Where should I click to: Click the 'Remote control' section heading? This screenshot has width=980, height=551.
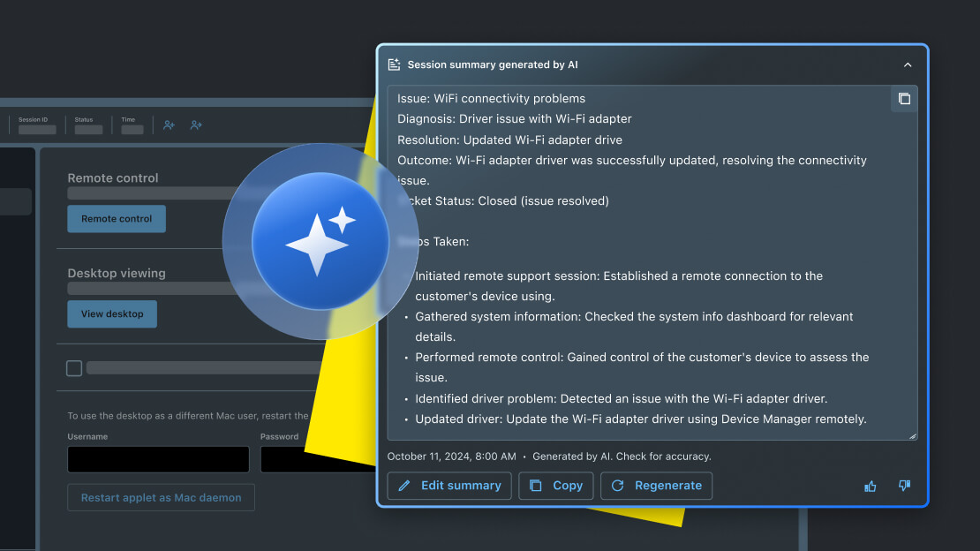113,178
